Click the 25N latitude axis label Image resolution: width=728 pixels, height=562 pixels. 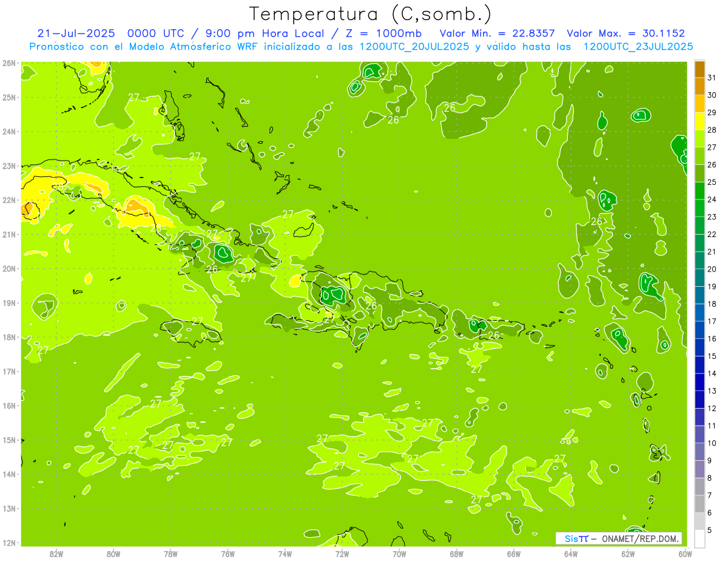coord(9,97)
